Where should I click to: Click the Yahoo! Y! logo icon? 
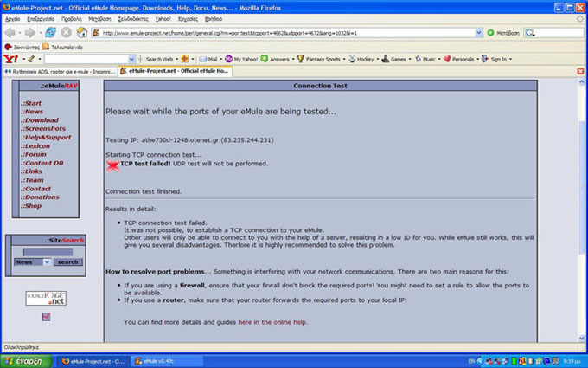coord(10,59)
